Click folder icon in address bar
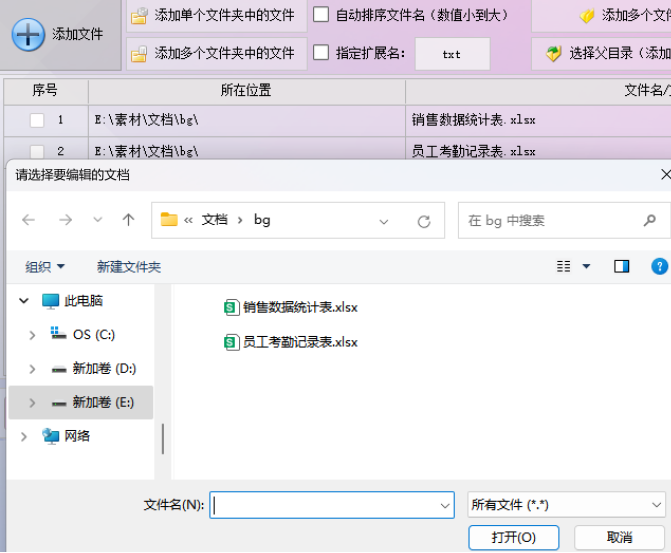This screenshot has width=671, height=553. (x=169, y=220)
